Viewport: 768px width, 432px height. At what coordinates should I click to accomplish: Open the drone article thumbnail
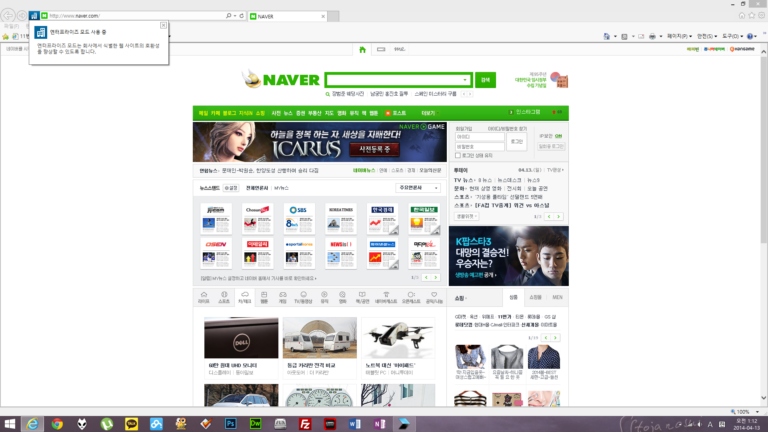click(x=398, y=337)
